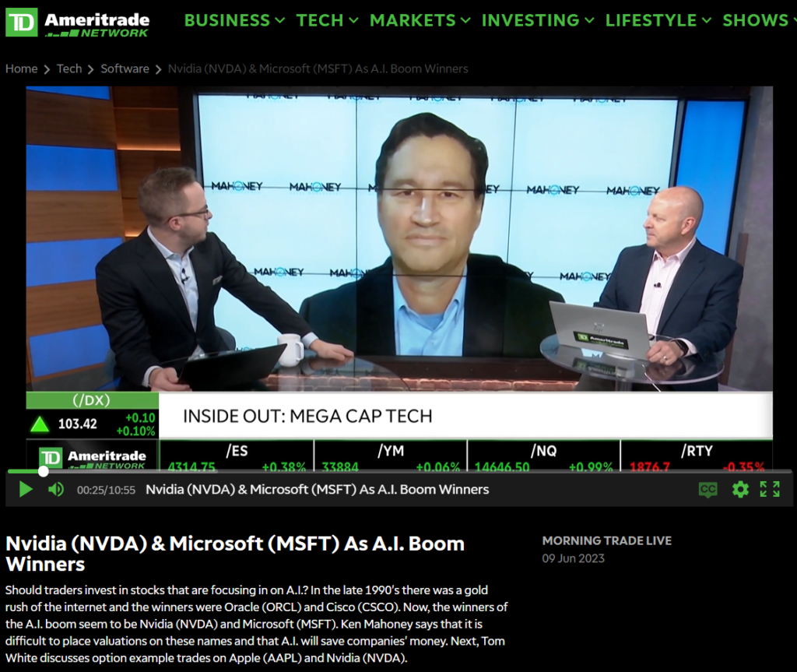Open the TECH dropdown menu
The image size is (797, 672).
click(x=321, y=21)
